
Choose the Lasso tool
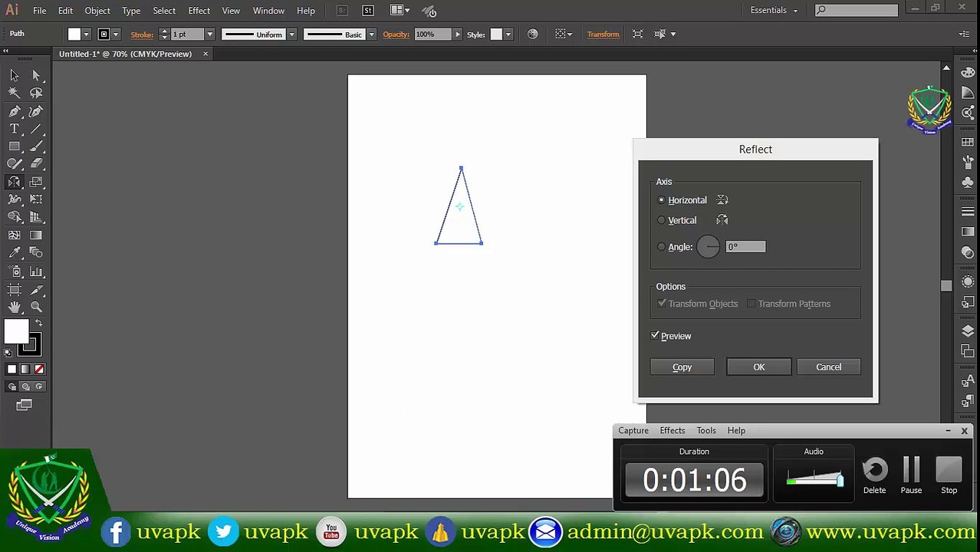pyautogui.click(x=36, y=93)
